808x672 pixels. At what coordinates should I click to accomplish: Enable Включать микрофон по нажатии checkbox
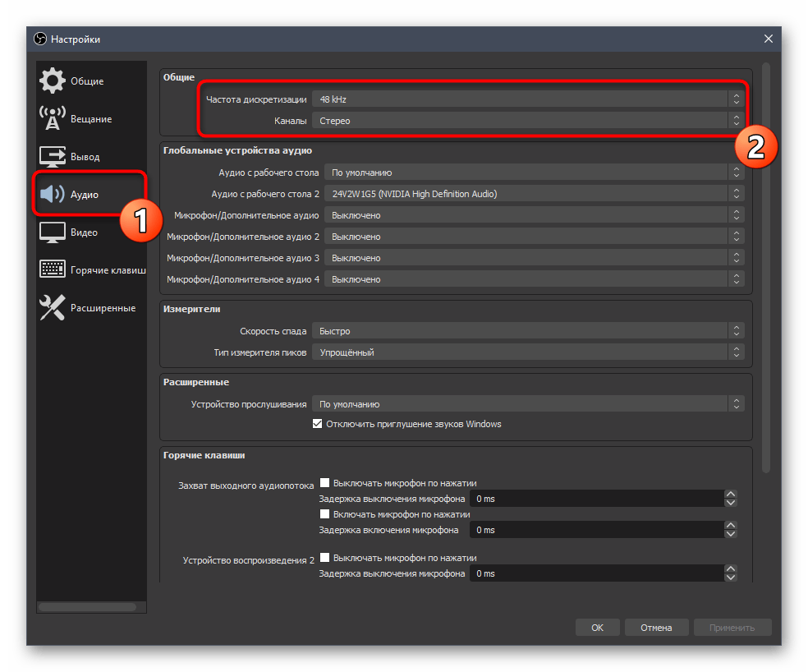[325, 513]
